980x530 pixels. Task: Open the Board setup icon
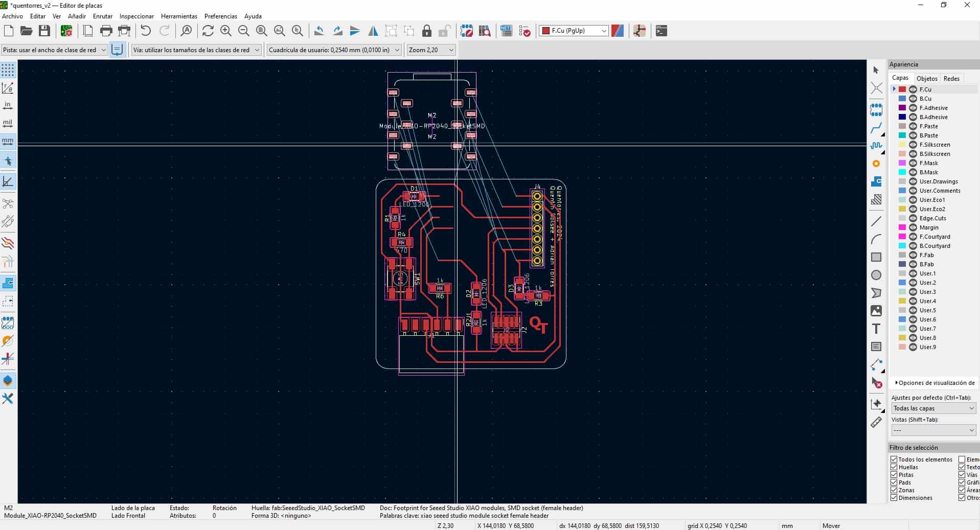[66, 31]
